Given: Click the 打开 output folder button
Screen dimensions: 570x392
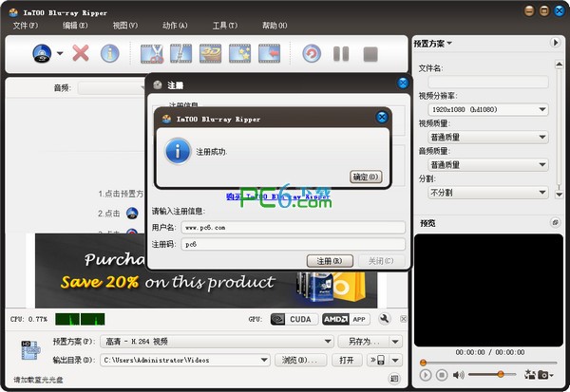Looking at the screenshot, I should (x=347, y=360).
